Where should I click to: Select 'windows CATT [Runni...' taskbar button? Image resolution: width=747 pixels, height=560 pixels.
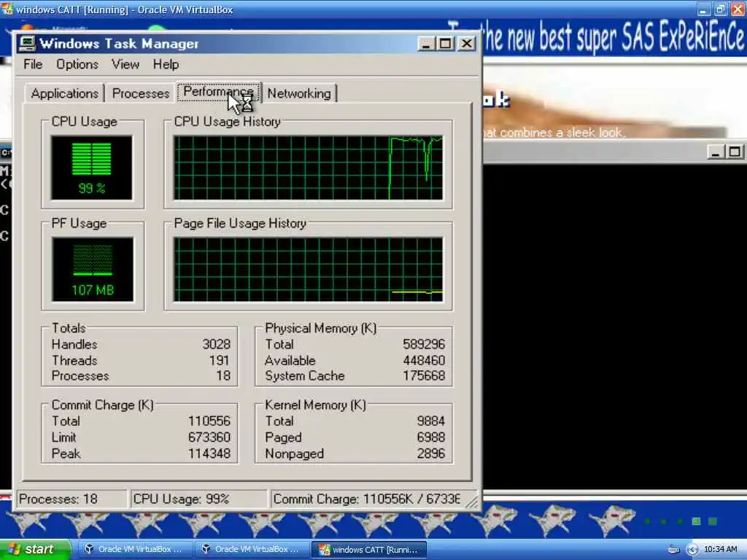(x=368, y=549)
